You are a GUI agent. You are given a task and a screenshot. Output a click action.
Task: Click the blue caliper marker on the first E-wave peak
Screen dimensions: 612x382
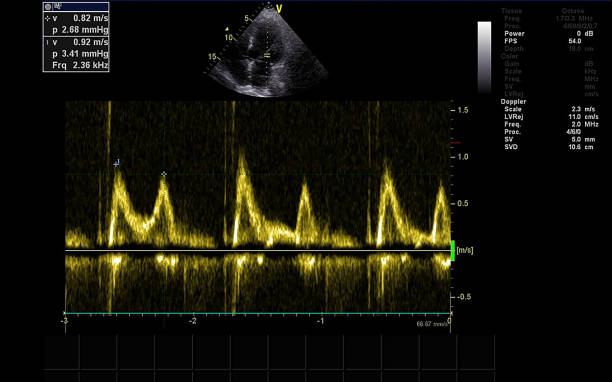[116, 163]
